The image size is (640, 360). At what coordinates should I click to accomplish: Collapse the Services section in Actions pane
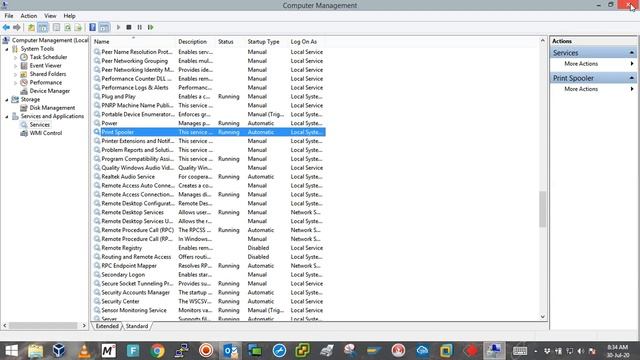[631, 53]
